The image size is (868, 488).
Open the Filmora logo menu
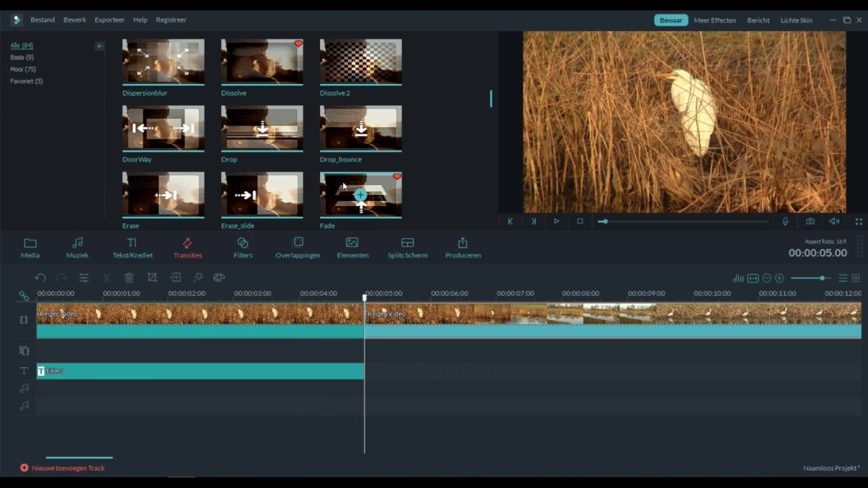tap(15, 20)
